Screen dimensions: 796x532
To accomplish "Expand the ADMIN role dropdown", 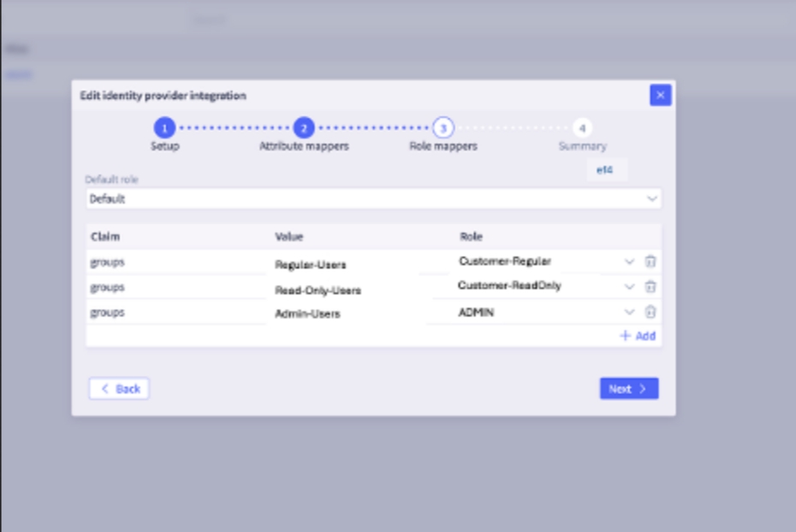I will point(629,312).
